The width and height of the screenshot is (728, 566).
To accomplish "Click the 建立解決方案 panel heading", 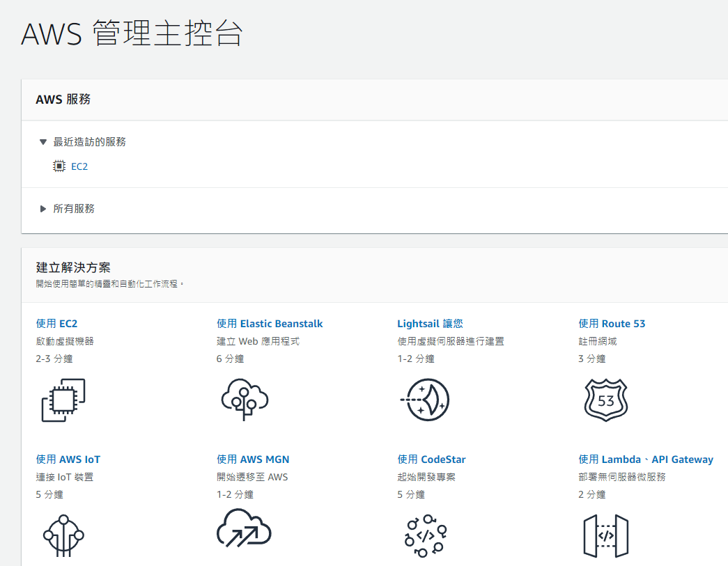I will click(73, 268).
